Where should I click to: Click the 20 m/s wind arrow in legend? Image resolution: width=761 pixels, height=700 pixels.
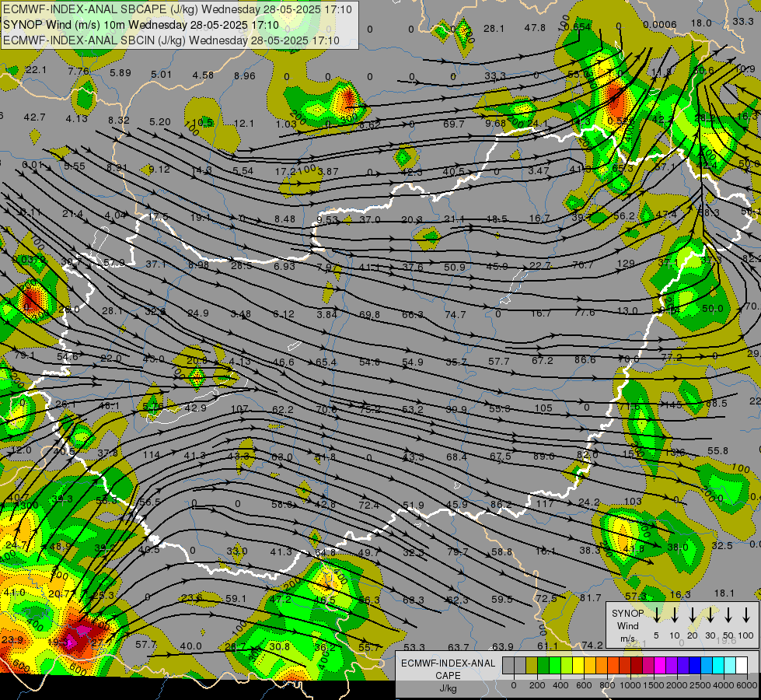(x=693, y=615)
